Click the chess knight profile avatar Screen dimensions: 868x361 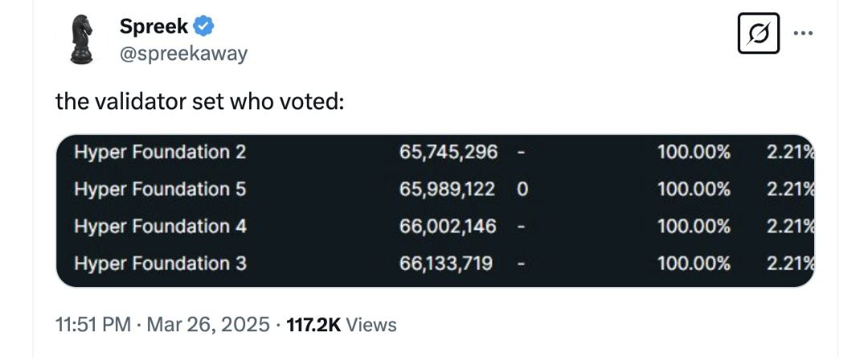[x=81, y=39]
